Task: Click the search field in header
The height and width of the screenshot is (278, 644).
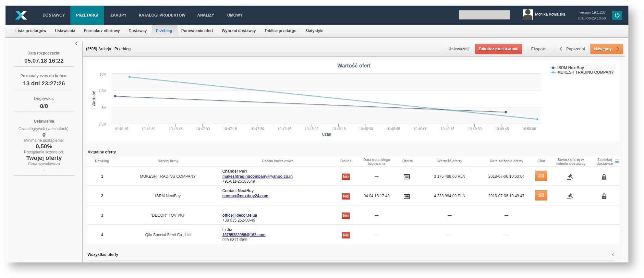Action: point(484,15)
